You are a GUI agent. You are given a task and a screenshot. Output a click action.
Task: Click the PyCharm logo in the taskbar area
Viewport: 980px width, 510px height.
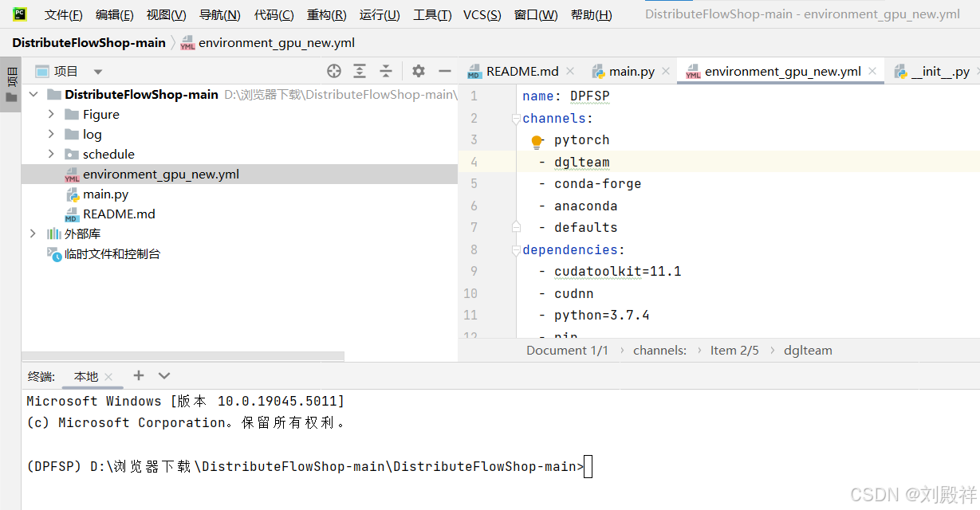tap(19, 14)
